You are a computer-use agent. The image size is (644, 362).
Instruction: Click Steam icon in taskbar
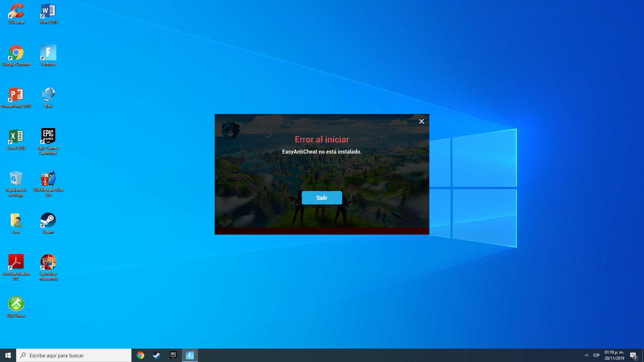click(x=157, y=355)
